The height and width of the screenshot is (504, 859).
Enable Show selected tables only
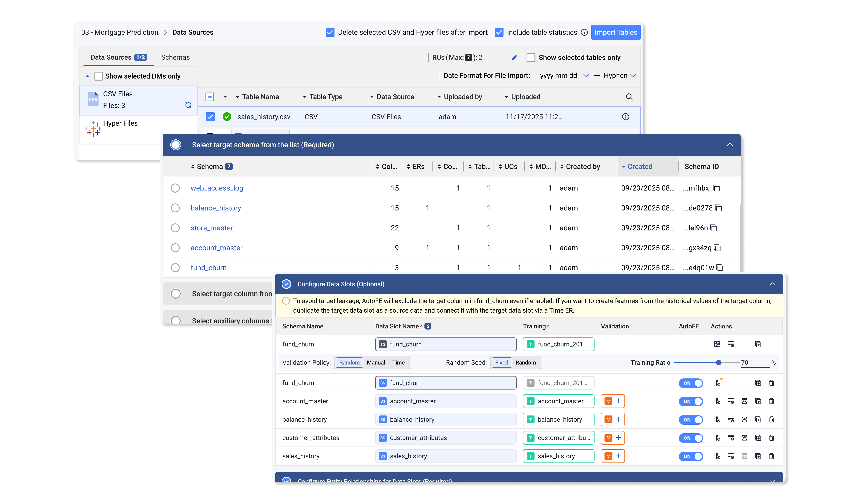531,58
